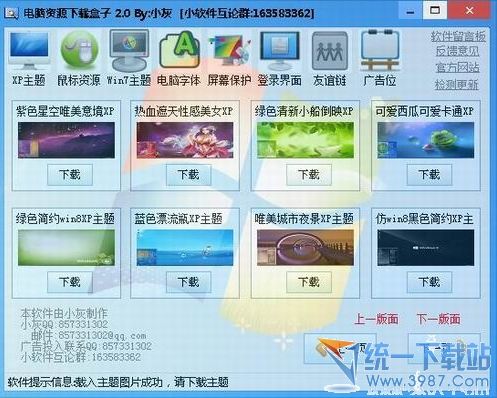Open the XP主题 monitor icon
497x398 pixels.
[x=29, y=50]
